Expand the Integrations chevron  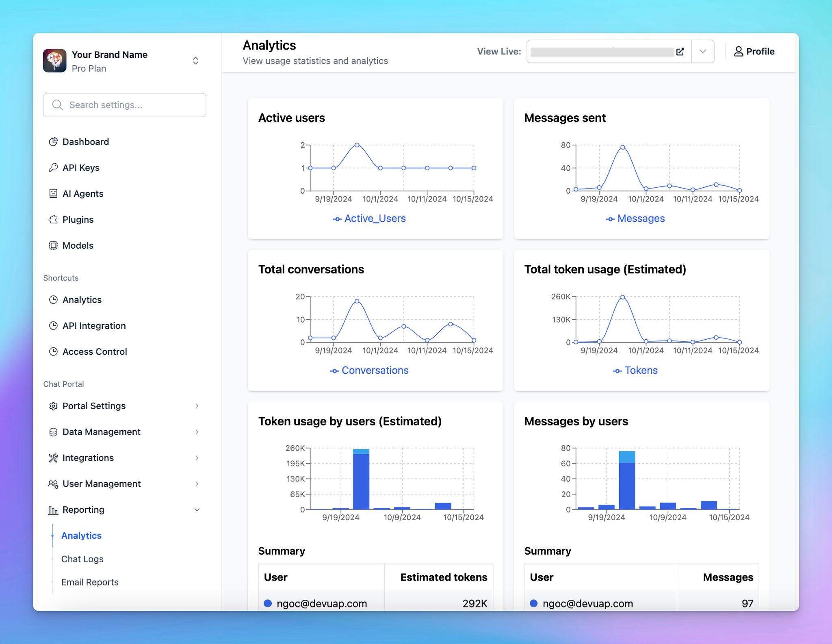(x=197, y=458)
